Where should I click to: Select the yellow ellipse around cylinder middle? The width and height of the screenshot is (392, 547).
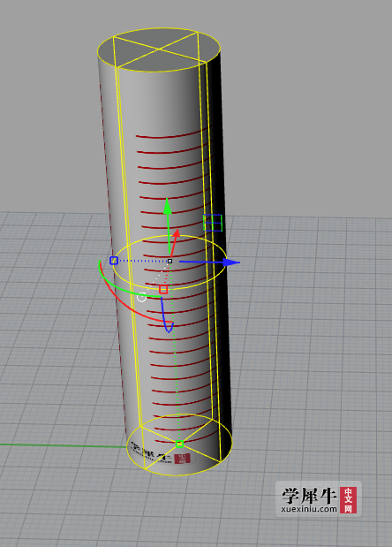tap(170, 262)
